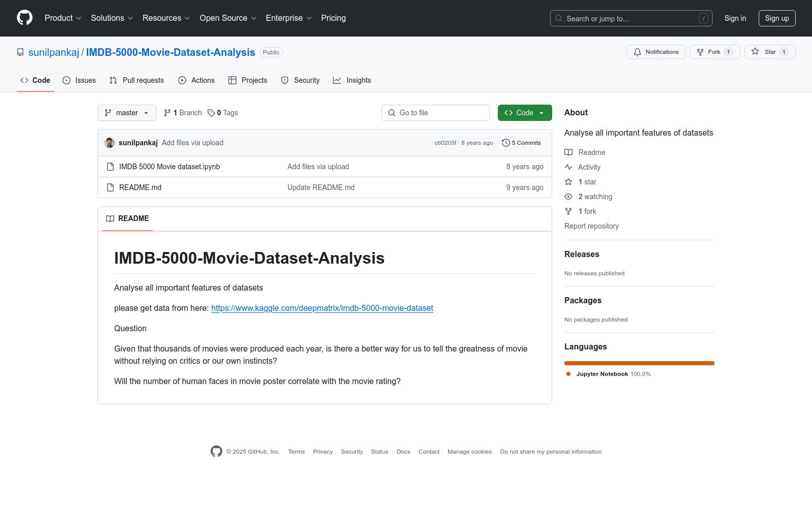Click the fork icon beside 1 fork
The width and height of the screenshot is (812, 508).
(568, 211)
